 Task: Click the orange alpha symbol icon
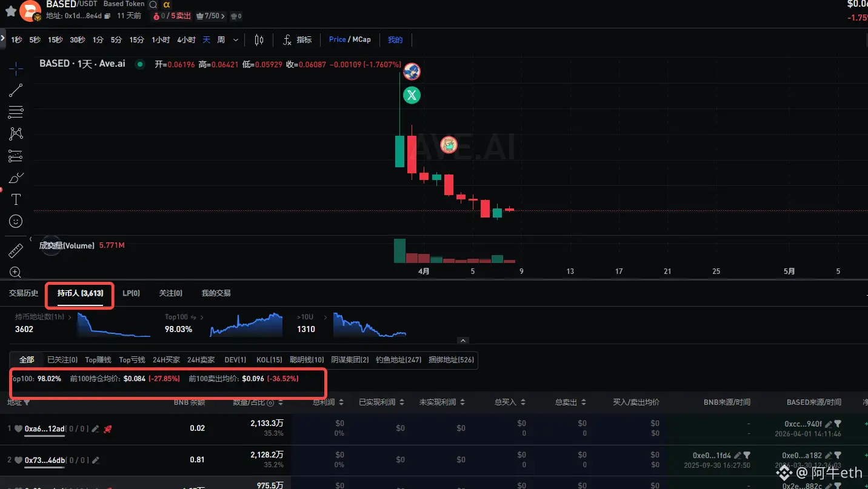pyautogui.click(x=167, y=4)
